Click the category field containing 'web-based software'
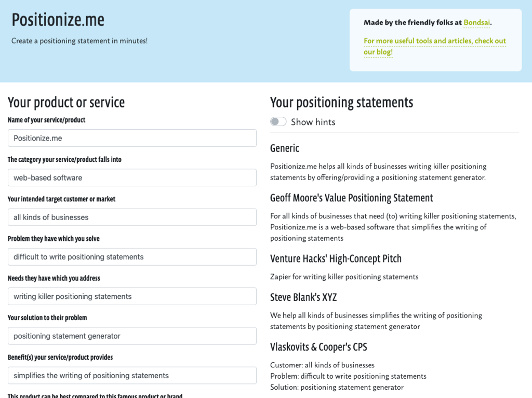The width and height of the screenshot is (532, 398). click(x=132, y=177)
